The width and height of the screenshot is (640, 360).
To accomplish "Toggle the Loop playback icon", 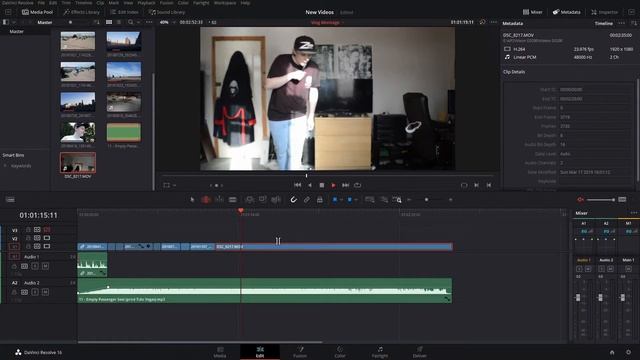I will click(x=358, y=185).
